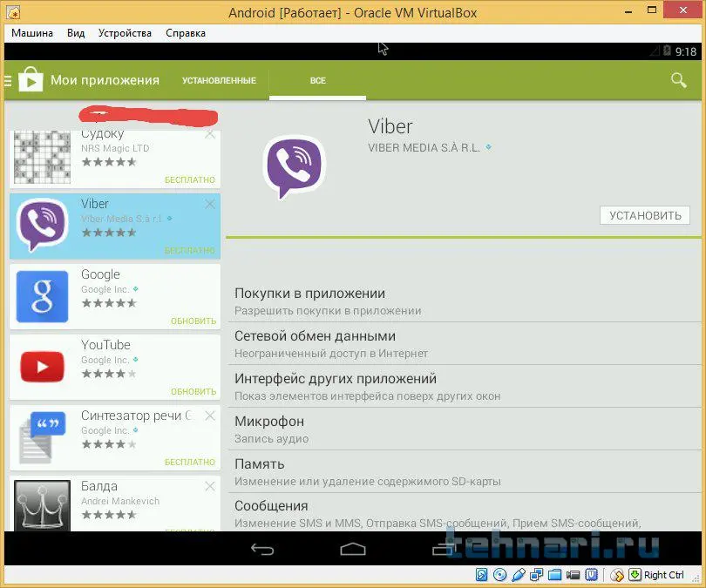This screenshot has height=588, width=706.
Task: Tap the Мои приложения header title
Action: [x=105, y=80]
